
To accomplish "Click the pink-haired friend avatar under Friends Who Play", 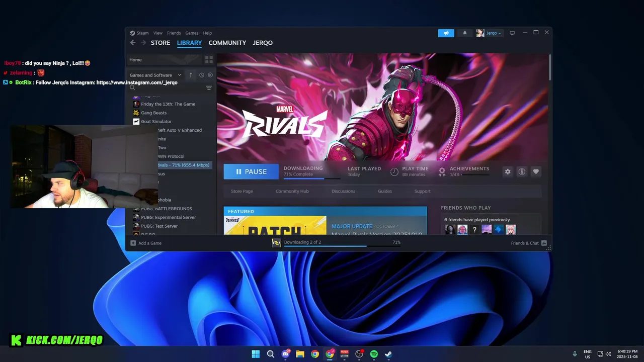I will click(x=511, y=230).
